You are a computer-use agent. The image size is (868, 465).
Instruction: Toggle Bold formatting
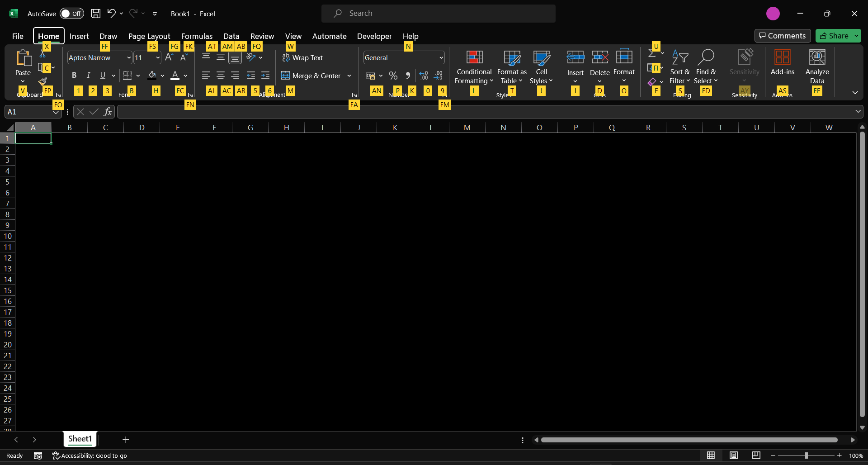click(74, 76)
